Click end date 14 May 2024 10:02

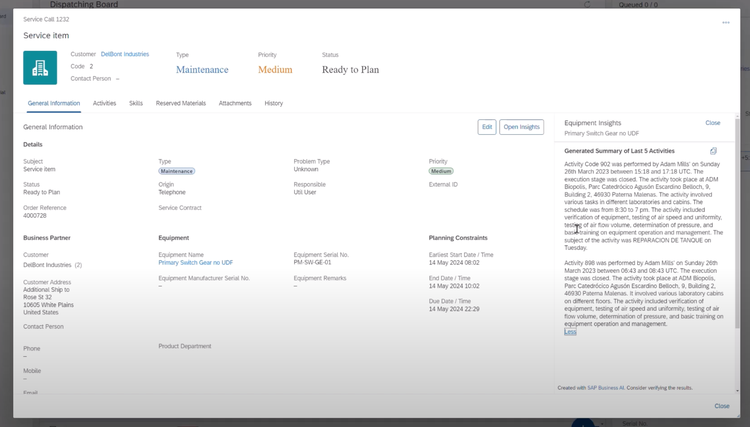click(x=454, y=286)
